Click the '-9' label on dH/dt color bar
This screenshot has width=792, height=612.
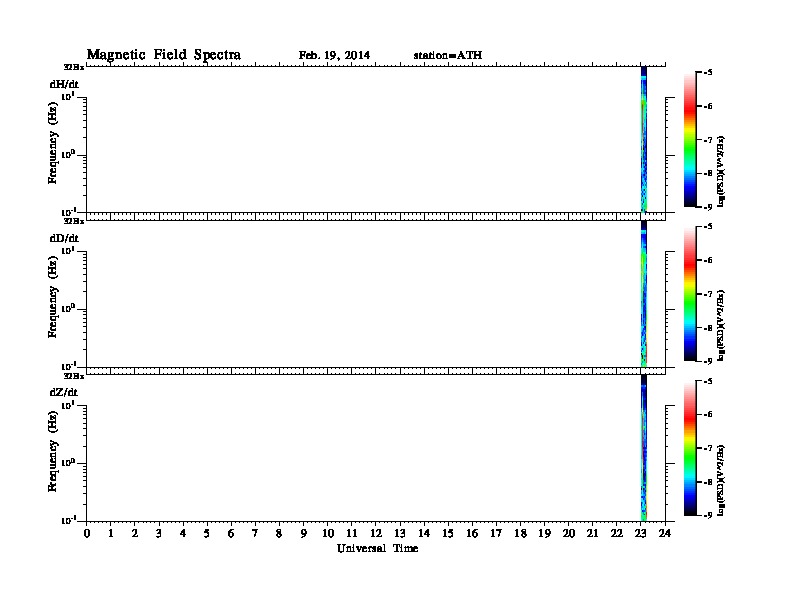coord(708,207)
